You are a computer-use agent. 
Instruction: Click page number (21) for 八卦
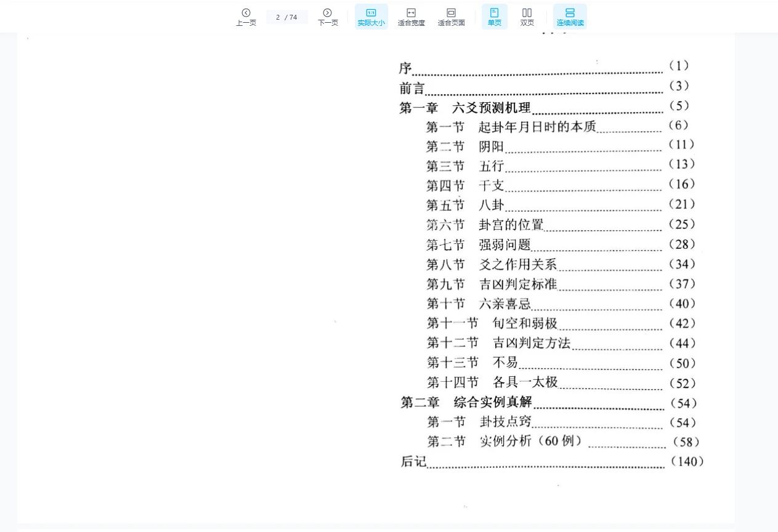[x=681, y=204]
